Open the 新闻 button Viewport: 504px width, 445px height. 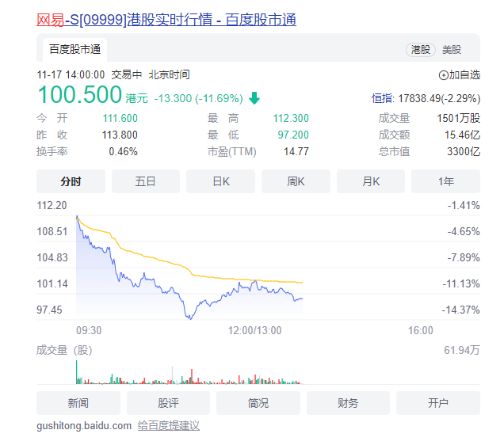pyautogui.click(x=78, y=403)
